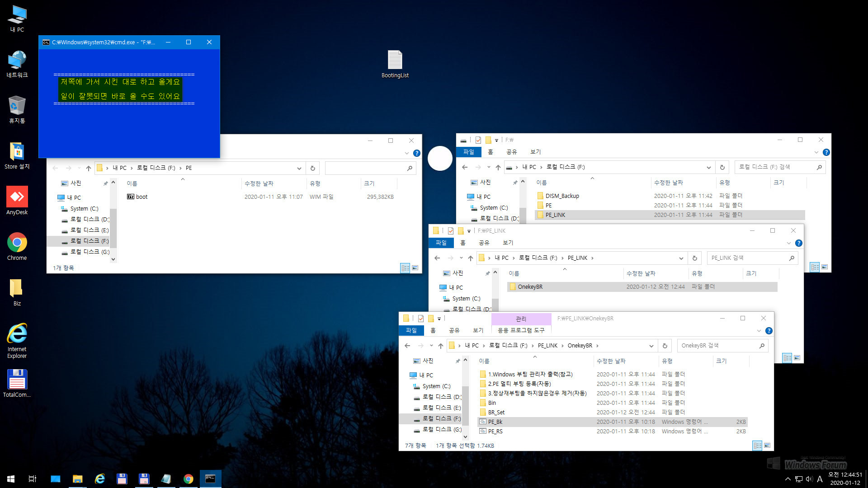Viewport: 868px width, 488px height.
Task: Click clock and date on taskbar
Action: 845,479
